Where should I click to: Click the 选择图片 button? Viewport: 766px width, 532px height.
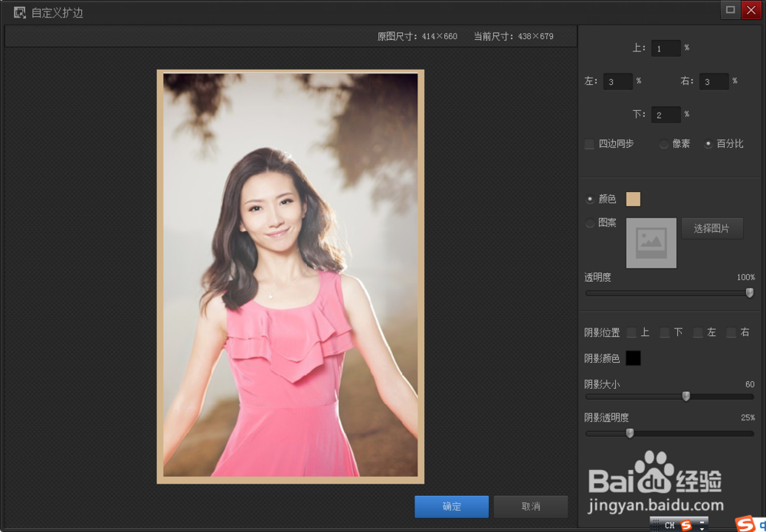point(712,228)
